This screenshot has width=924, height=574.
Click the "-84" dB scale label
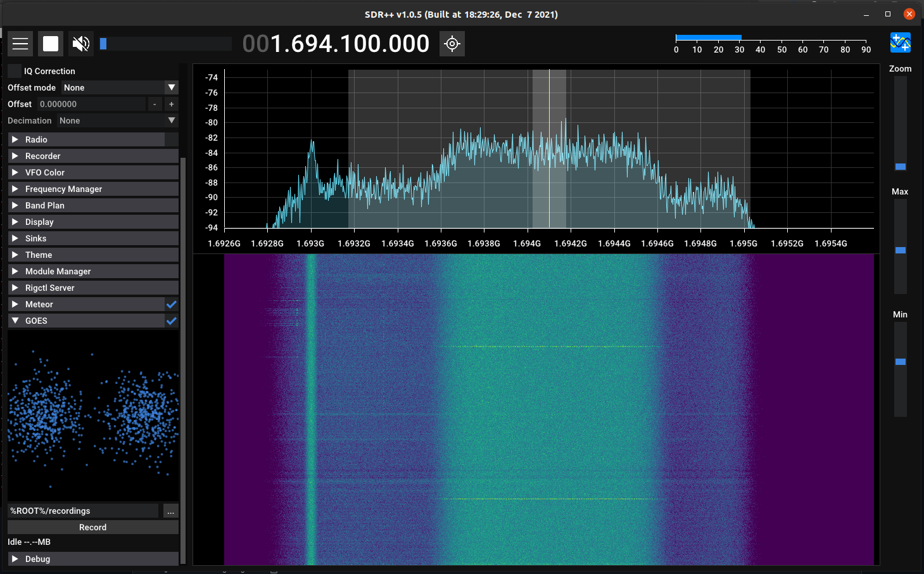click(x=212, y=153)
